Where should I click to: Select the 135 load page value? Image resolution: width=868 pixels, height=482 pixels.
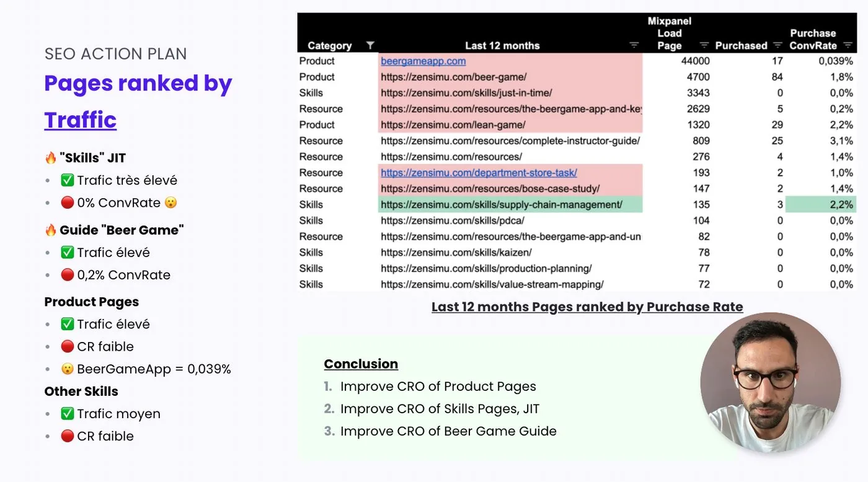point(701,204)
